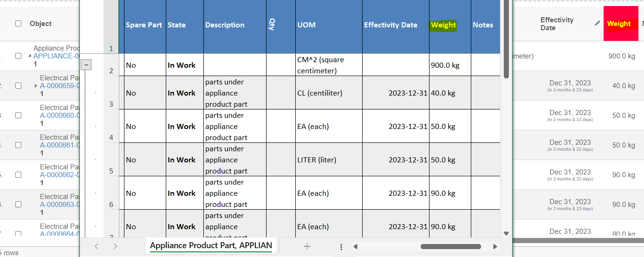Click the vertical scrollbar down arrow

pyautogui.click(x=506, y=233)
